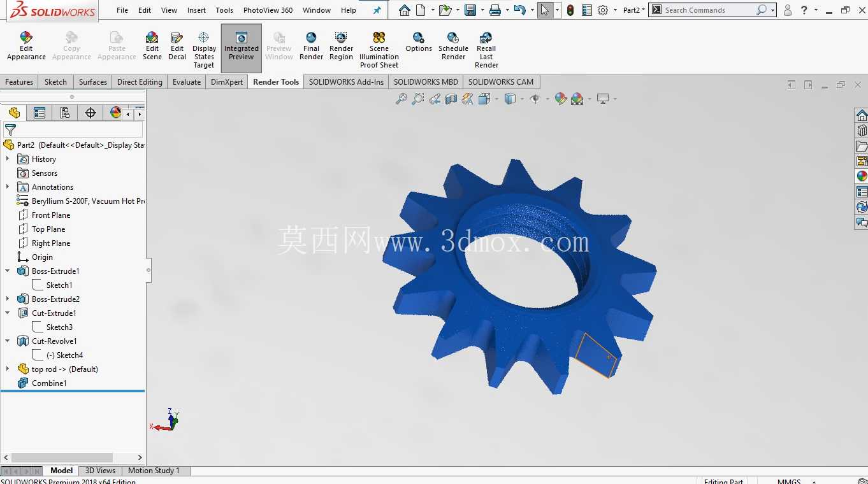
Task: Click Apply Scene icon in view toolbar
Action: tap(577, 99)
